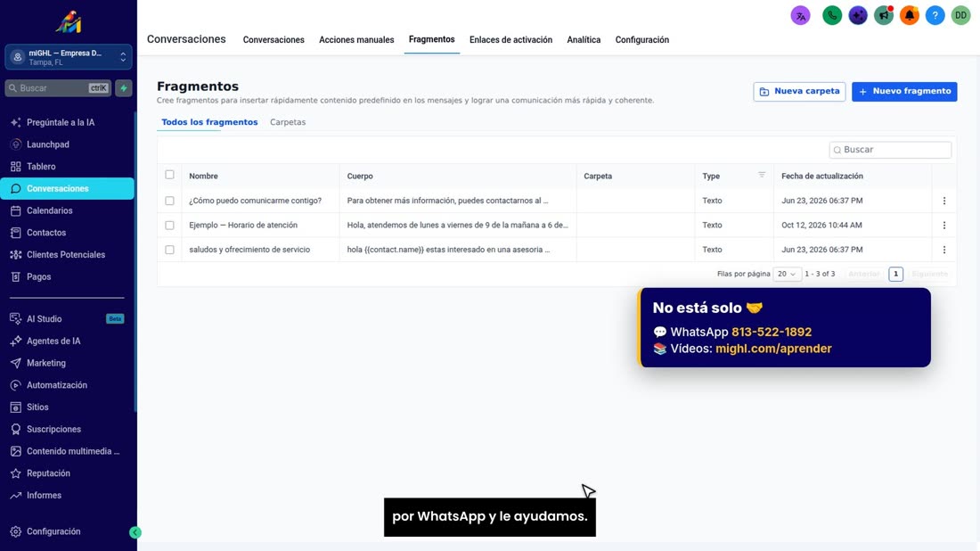
Task: Click the Nueva carpeta button
Action: coord(799,91)
